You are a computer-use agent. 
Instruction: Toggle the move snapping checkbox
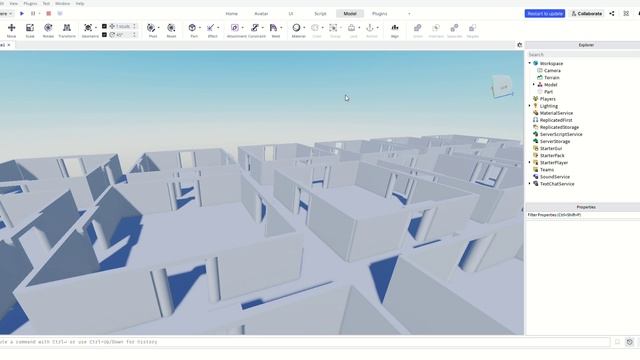pos(104,26)
